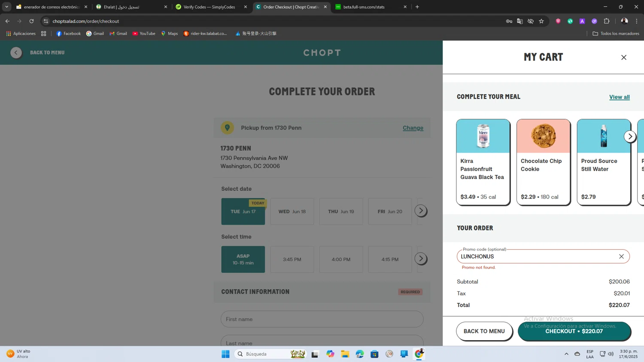Show more pickup times arrow

(421, 259)
